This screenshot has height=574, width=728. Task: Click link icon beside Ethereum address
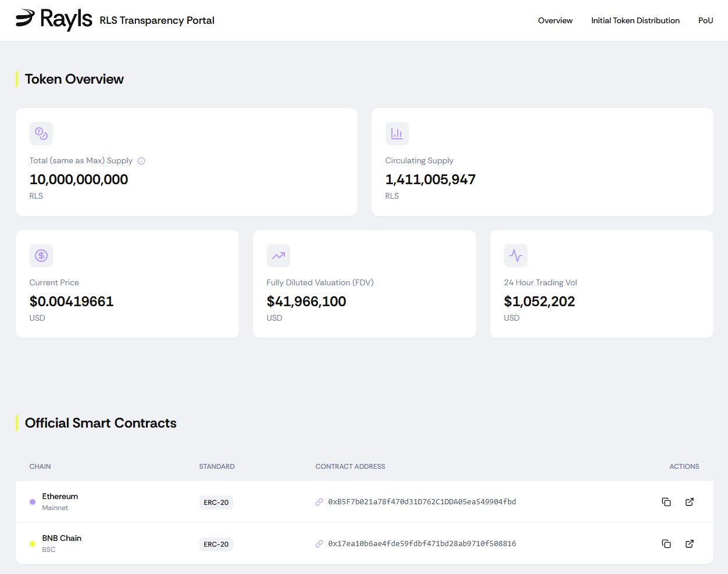319,502
